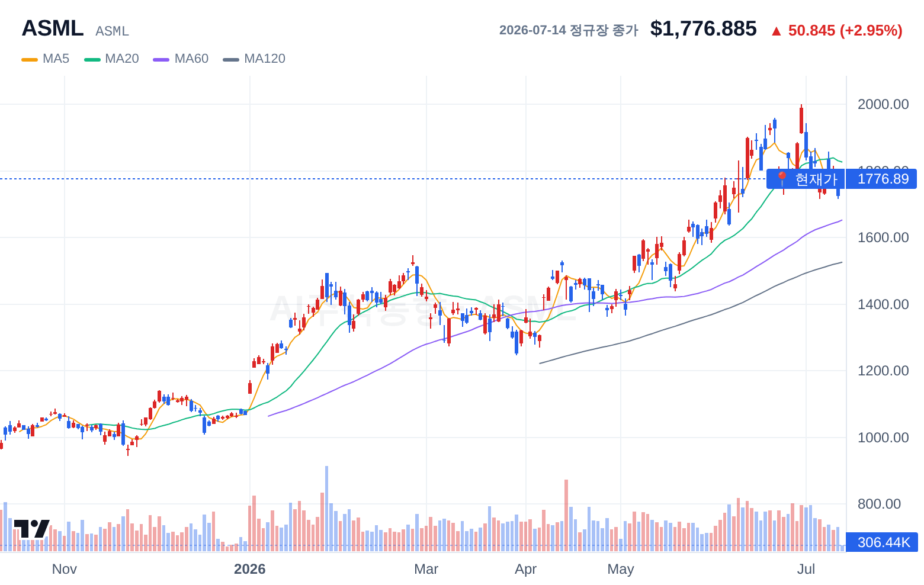Click the 2000.00 price axis label
924x585 pixels.
[883, 104]
